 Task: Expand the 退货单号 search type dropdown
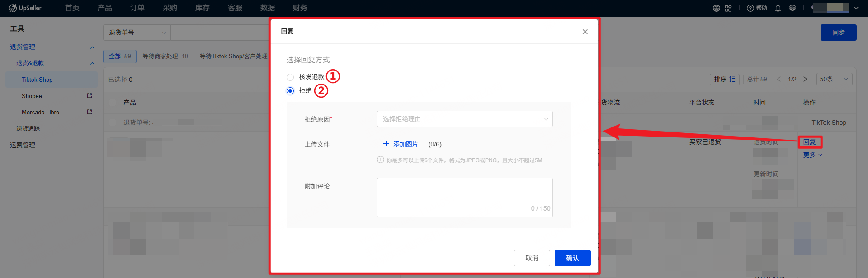137,33
